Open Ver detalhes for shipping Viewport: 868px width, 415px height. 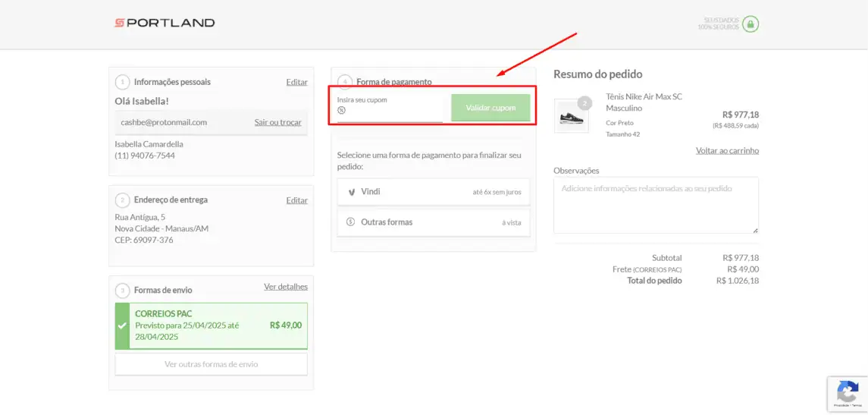point(286,287)
